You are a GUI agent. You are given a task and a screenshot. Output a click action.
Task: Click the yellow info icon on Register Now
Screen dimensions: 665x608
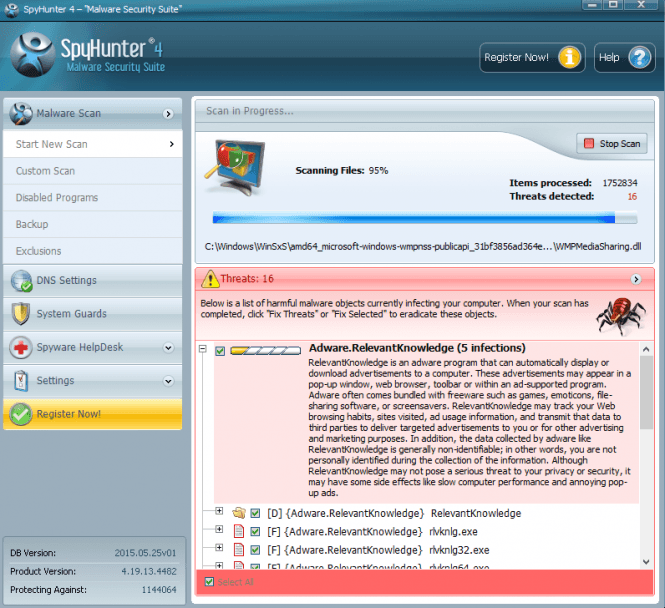point(569,57)
